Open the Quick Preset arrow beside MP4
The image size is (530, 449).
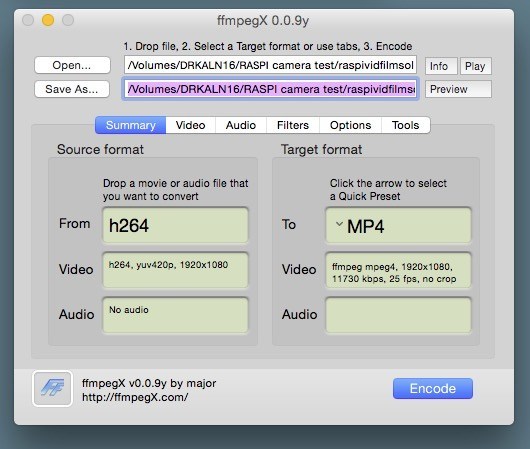(339, 224)
